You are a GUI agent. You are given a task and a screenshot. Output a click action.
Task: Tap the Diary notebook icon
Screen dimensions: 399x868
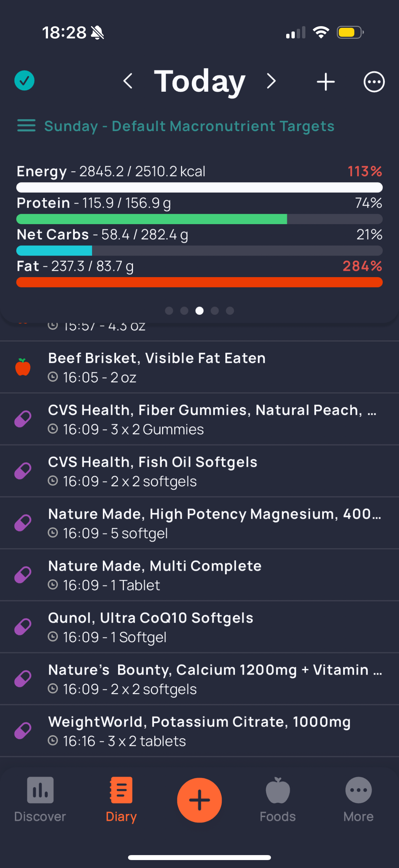pyautogui.click(x=121, y=791)
